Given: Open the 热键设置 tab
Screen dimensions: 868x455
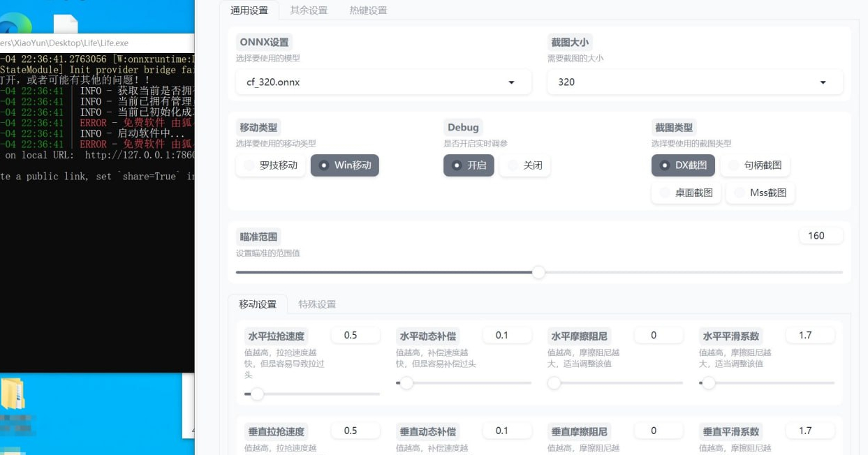Looking at the screenshot, I should (x=368, y=10).
